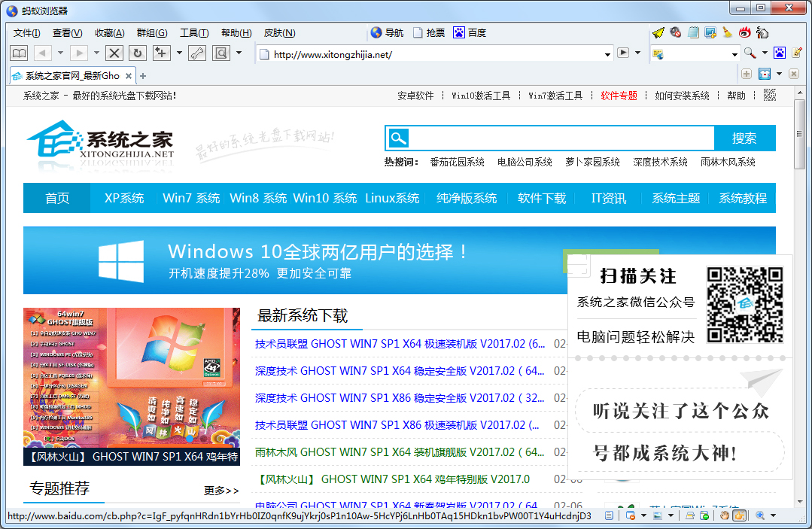Refresh the page with reload icon

tap(137, 53)
